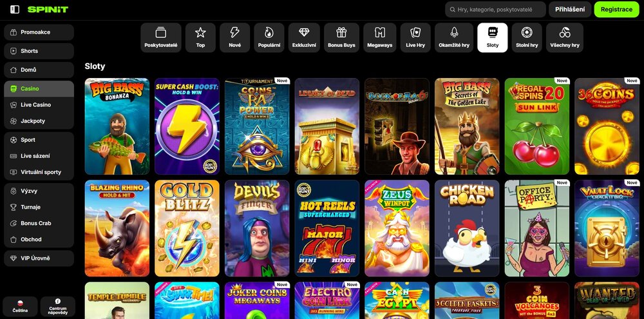Choose the Exkluzivní diamond category
The width and height of the screenshot is (644, 319).
pos(304,37)
